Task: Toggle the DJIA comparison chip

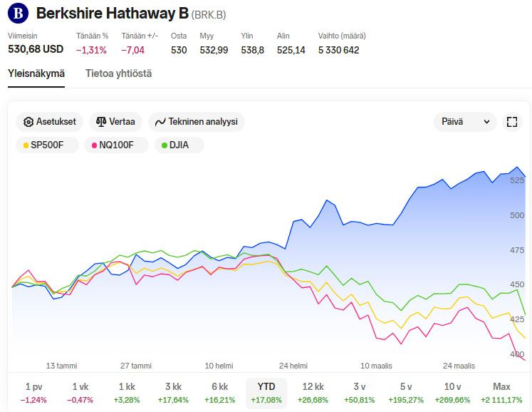Action: tap(179, 145)
